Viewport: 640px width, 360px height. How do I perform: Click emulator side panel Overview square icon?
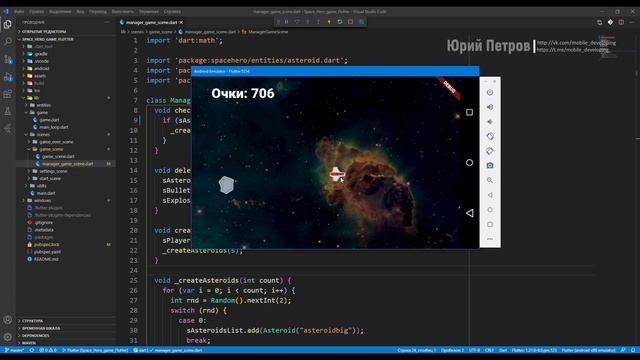pos(490,224)
